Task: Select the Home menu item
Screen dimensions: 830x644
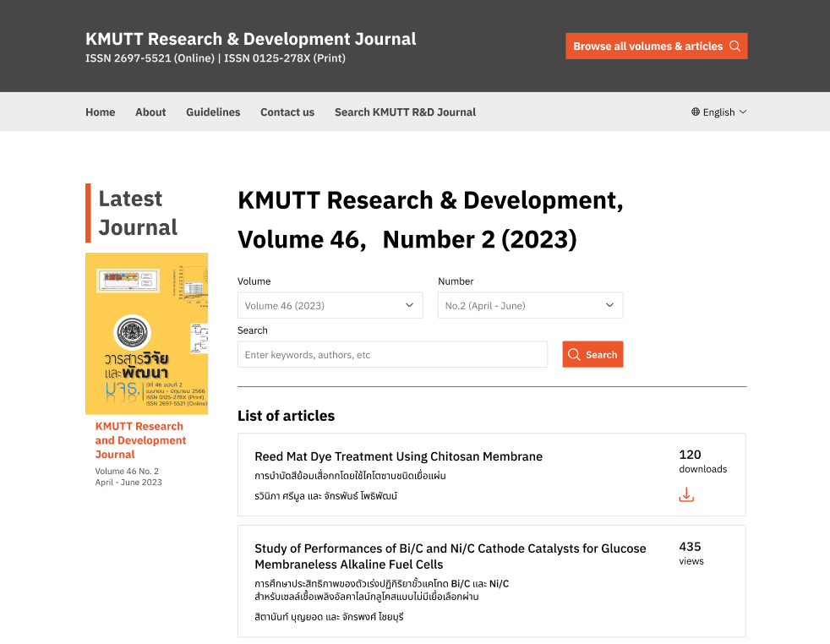Action: coord(100,112)
